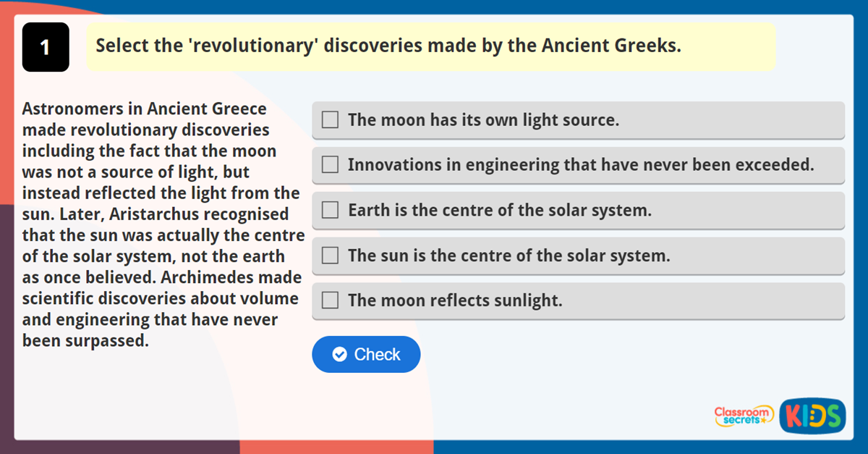The width and height of the screenshot is (868, 454).
Task: Click the colorful KIDS logo badge
Action: tap(812, 416)
